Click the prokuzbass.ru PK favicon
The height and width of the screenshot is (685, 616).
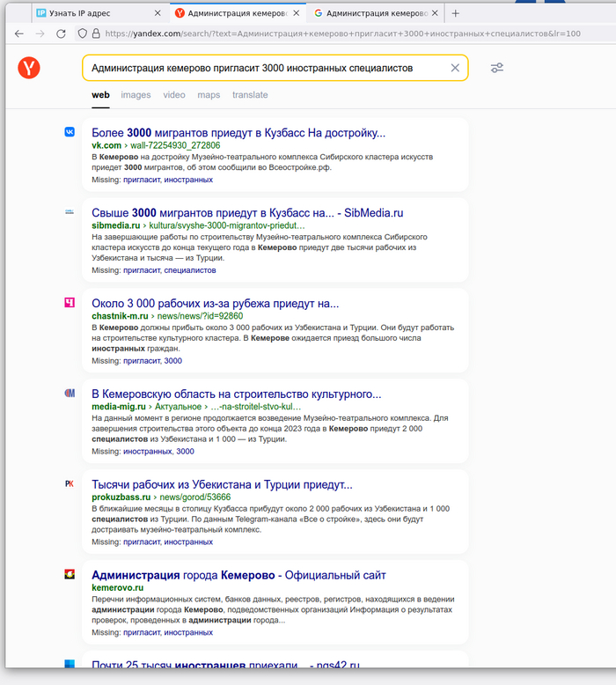[70, 483]
